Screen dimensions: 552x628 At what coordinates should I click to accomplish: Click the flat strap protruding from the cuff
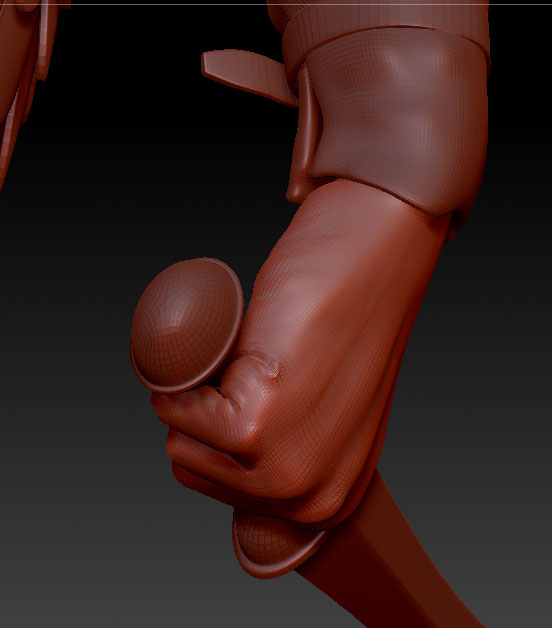coord(248,75)
